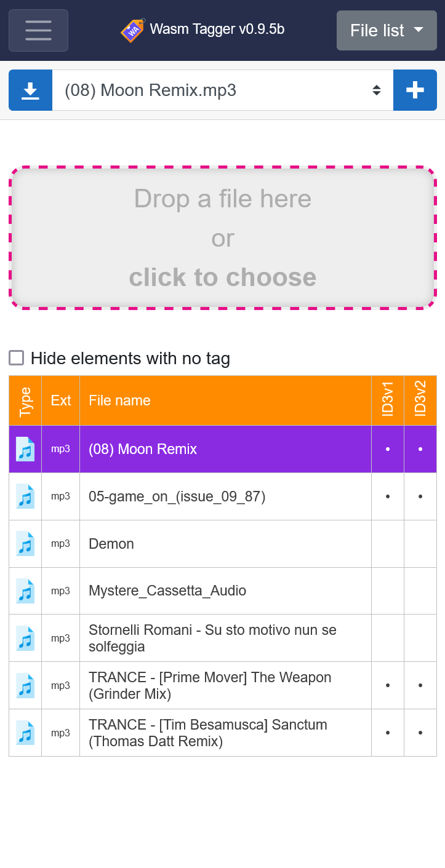Screen dimensions: 445x868
Task: Click the ID3v1 column header
Action: point(388,400)
